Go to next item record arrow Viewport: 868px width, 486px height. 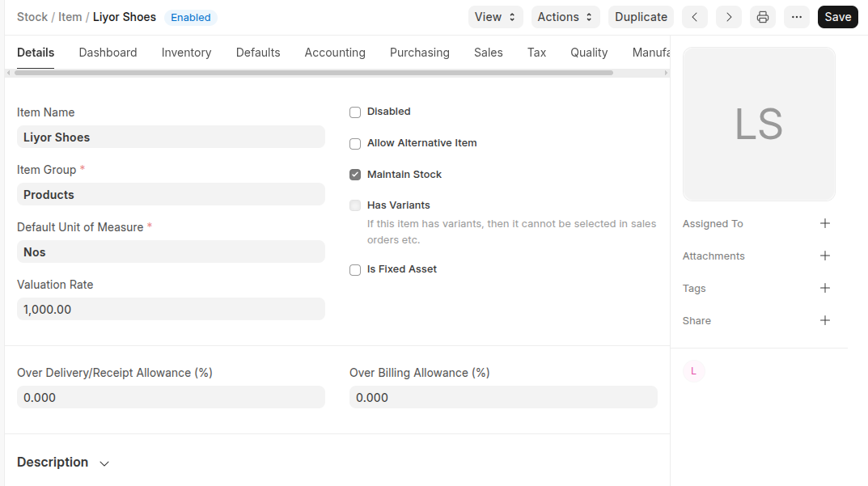(728, 17)
